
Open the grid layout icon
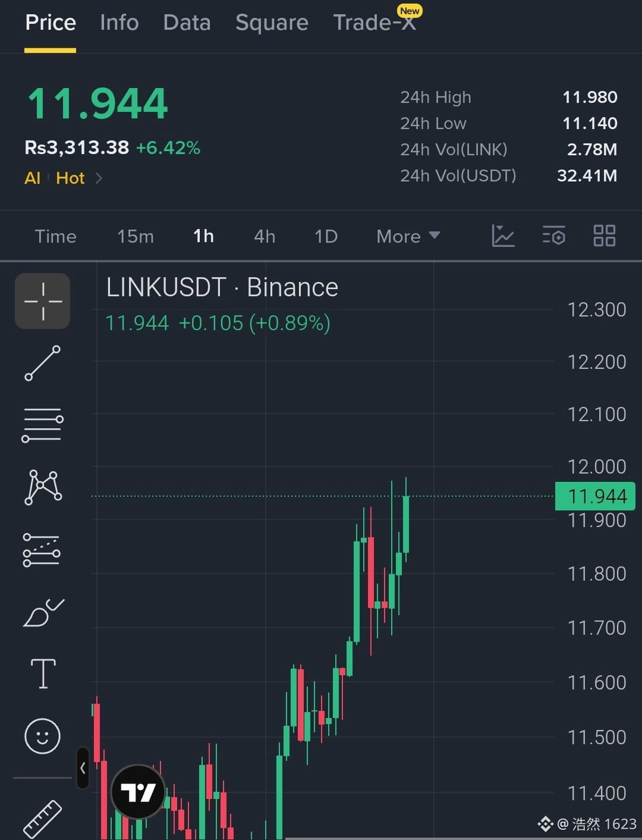[604, 236]
